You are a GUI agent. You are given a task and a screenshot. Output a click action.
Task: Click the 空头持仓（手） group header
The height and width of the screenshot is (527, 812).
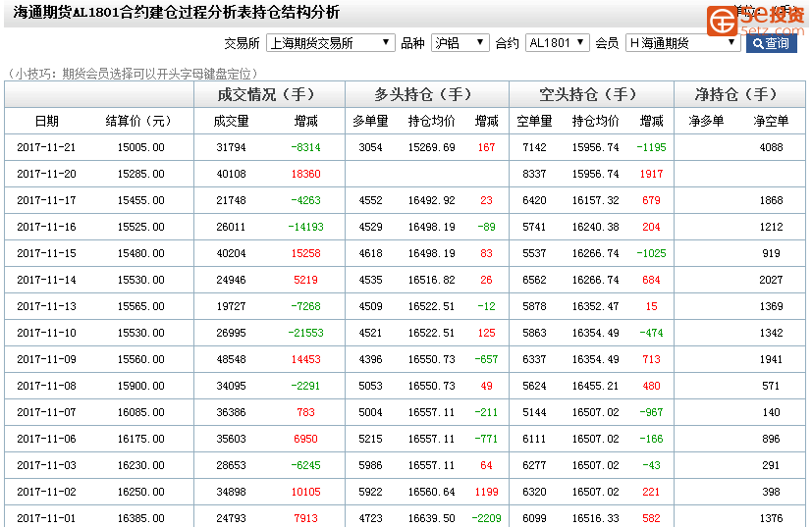589,94
